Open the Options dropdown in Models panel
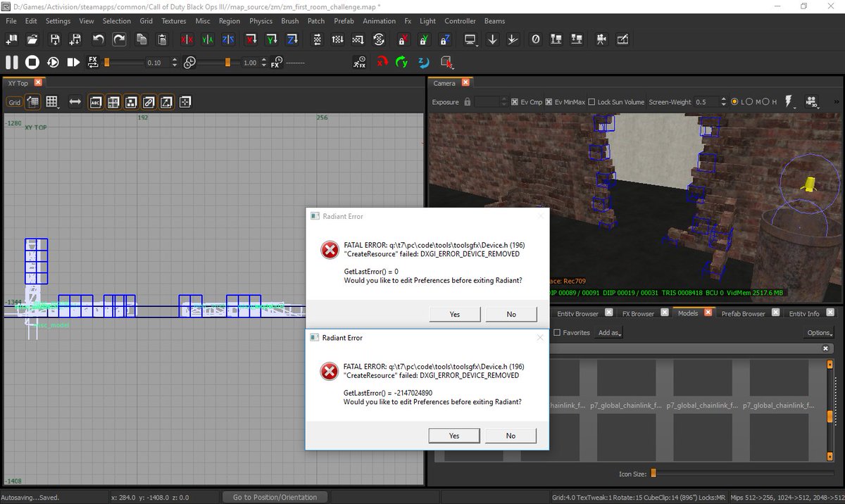845x504 pixels. (x=820, y=332)
